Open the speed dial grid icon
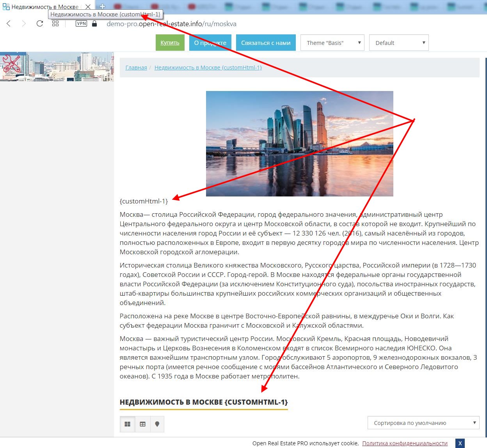The width and height of the screenshot is (487, 448). coord(55,23)
